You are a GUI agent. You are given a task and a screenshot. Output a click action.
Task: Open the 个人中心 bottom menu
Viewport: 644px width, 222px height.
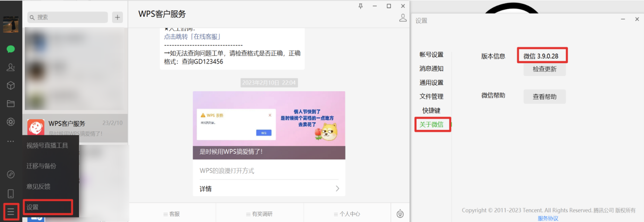pyautogui.click(x=347, y=214)
